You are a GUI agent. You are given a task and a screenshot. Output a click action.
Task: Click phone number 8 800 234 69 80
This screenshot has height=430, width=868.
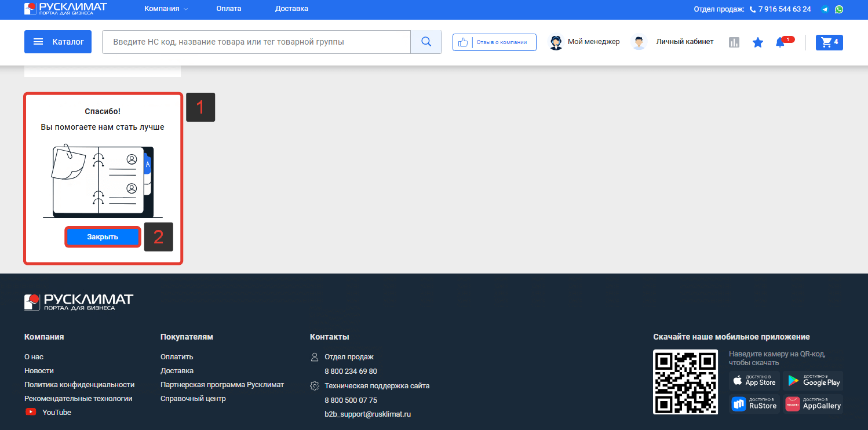pos(351,371)
